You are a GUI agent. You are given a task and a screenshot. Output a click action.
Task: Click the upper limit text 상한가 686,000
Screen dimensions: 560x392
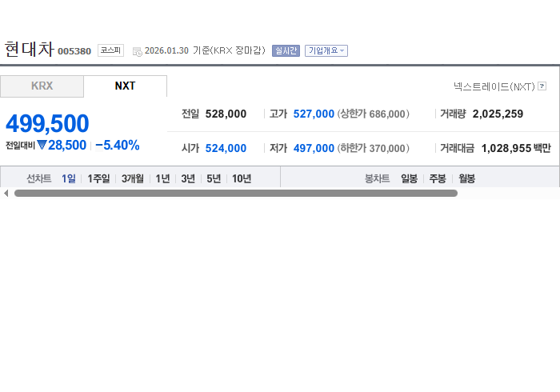[x=374, y=114]
